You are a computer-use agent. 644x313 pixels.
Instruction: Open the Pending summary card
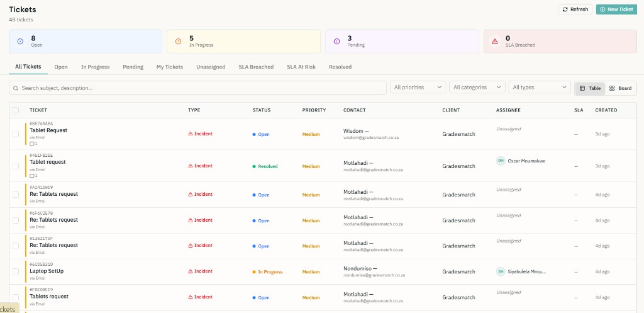coord(402,42)
